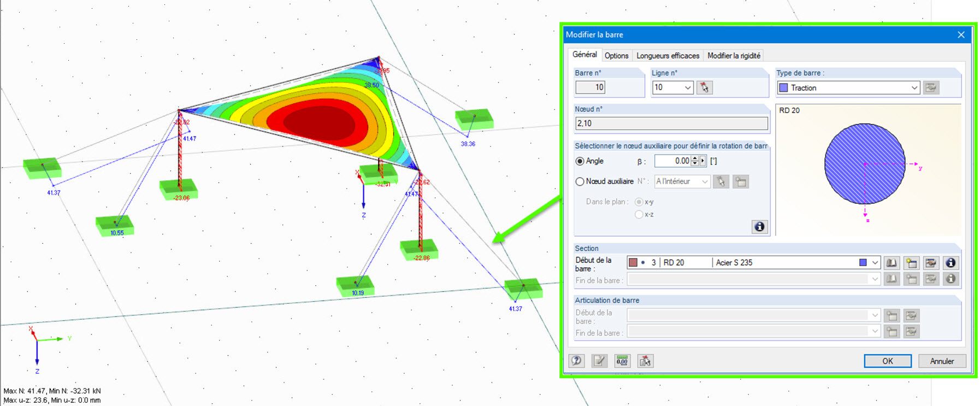980x406 pixels.
Task: Select the green support labeled -22.86
Action: click(x=419, y=250)
